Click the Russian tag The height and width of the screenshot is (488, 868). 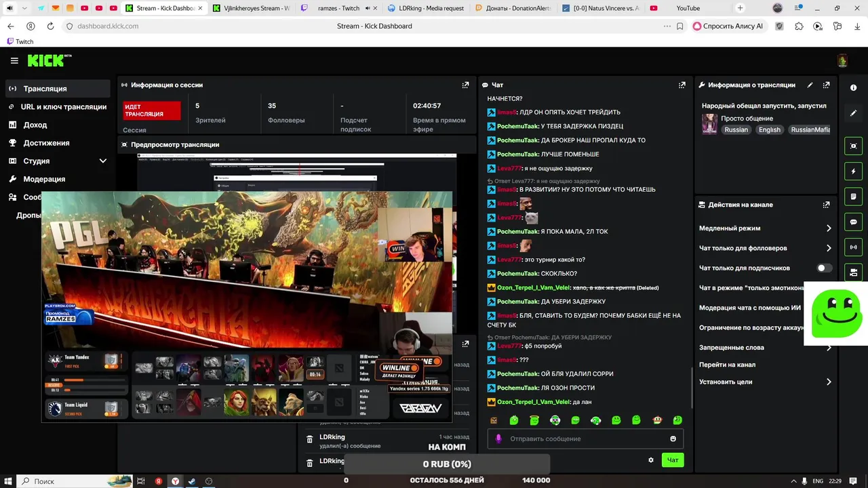click(x=736, y=129)
